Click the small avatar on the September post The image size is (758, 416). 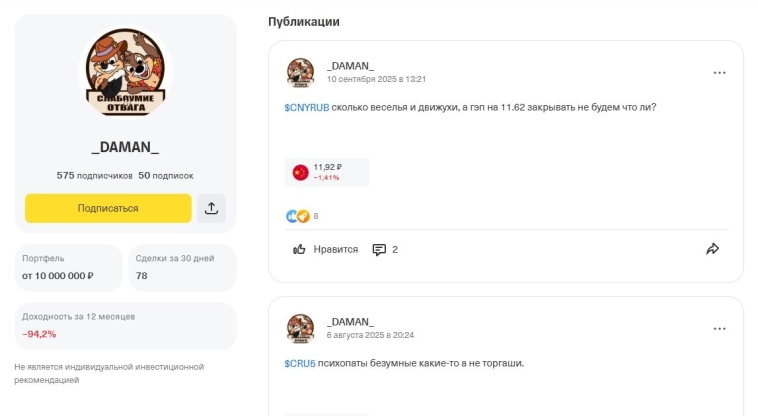tap(301, 72)
